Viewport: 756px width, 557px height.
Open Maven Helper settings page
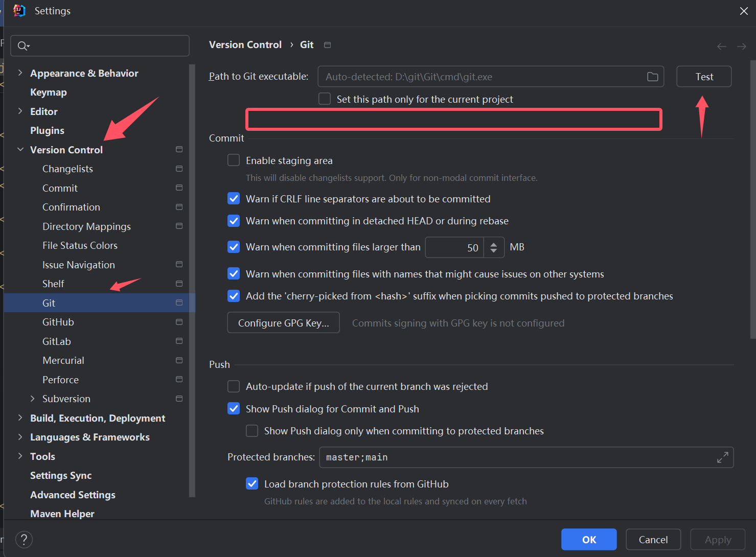(62, 514)
